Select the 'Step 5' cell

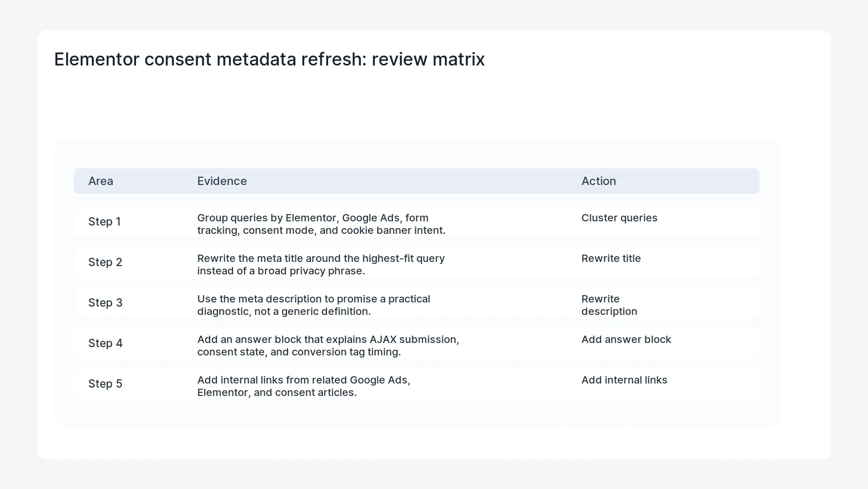[x=105, y=384]
